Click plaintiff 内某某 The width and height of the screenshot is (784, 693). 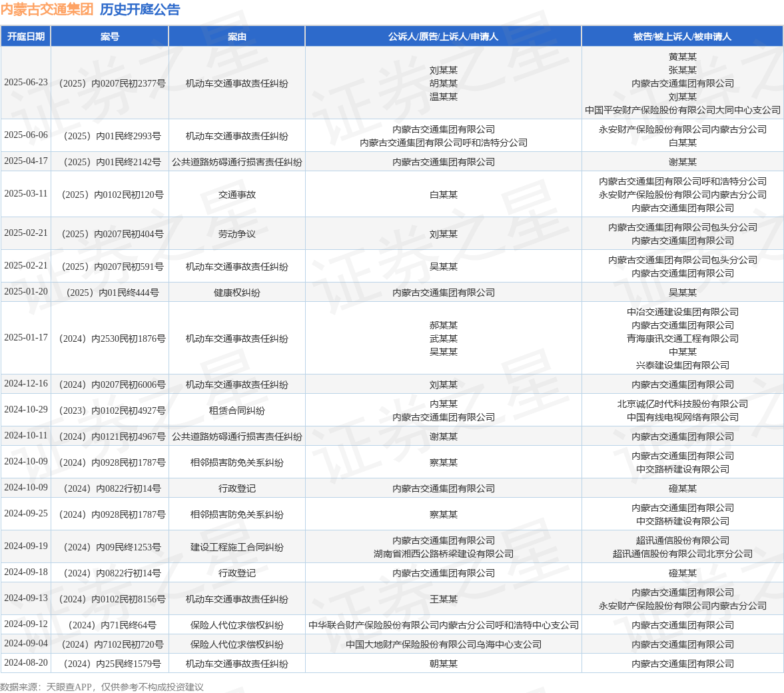tap(444, 404)
